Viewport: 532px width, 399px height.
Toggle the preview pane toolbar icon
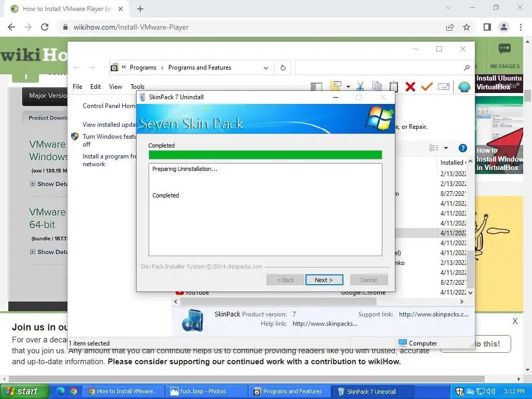(x=316, y=87)
